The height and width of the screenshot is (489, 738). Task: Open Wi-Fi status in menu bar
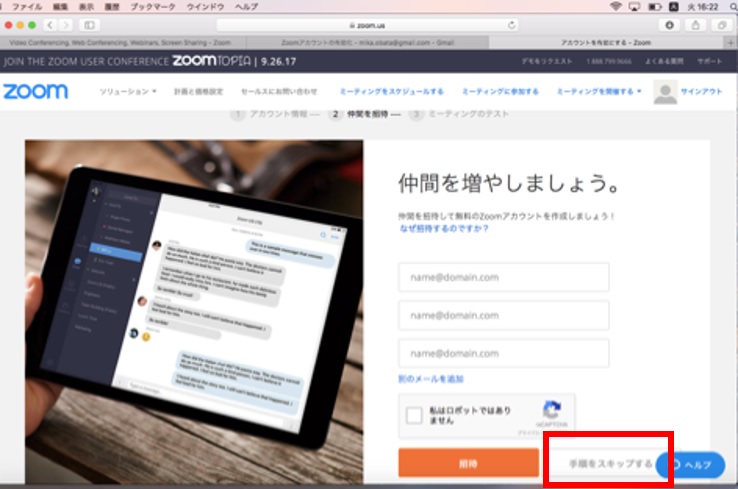point(615,7)
